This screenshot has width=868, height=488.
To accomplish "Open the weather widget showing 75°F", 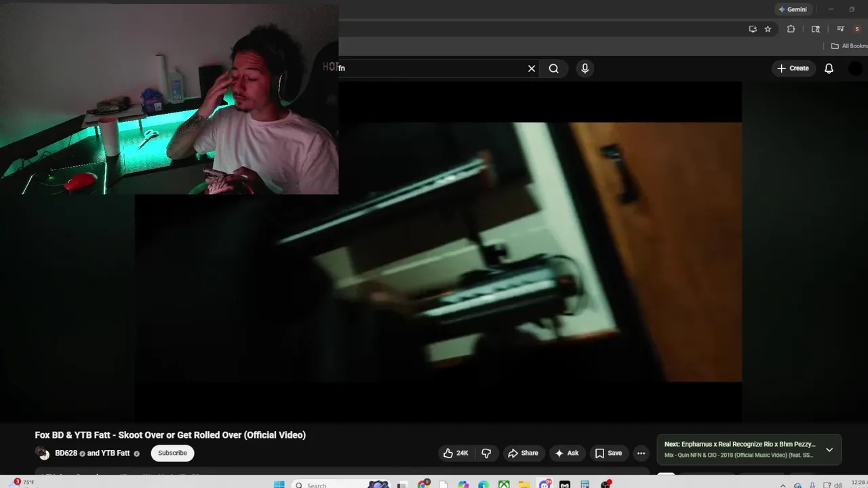I will pyautogui.click(x=23, y=483).
